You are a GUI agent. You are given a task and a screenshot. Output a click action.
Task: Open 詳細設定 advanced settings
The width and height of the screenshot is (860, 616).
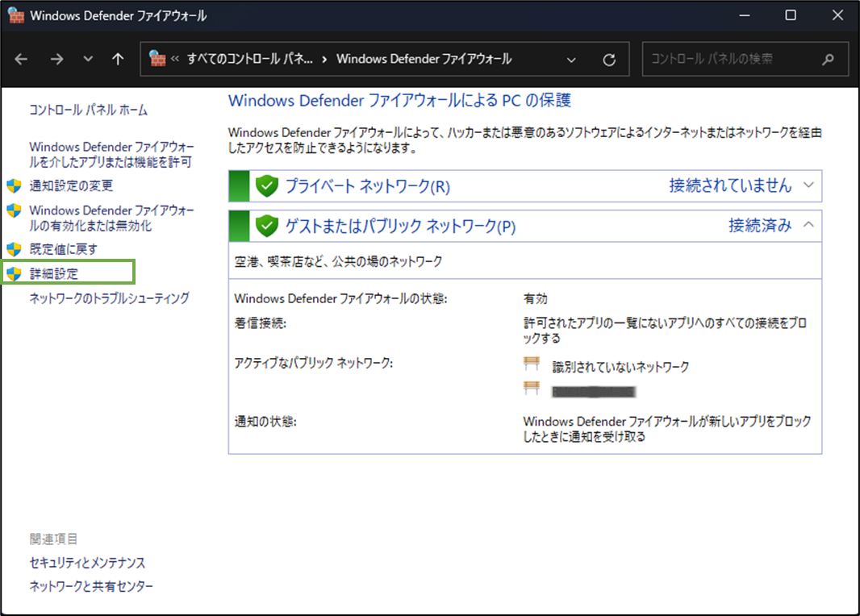(x=54, y=273)
